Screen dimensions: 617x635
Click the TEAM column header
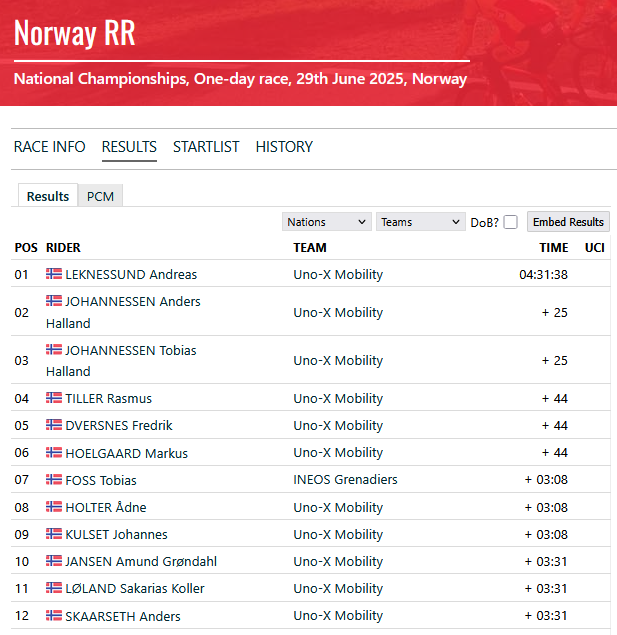[310, 247]
